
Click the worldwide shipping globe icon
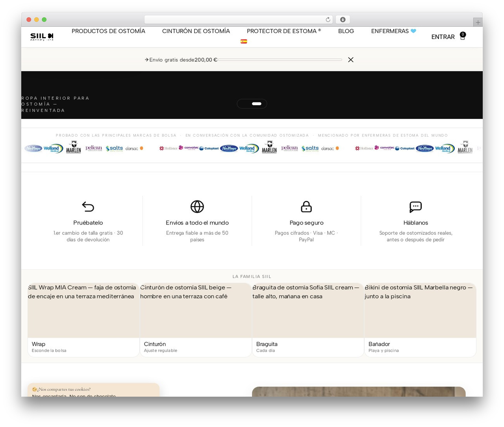pyautogui.click(x=197, y=206)
